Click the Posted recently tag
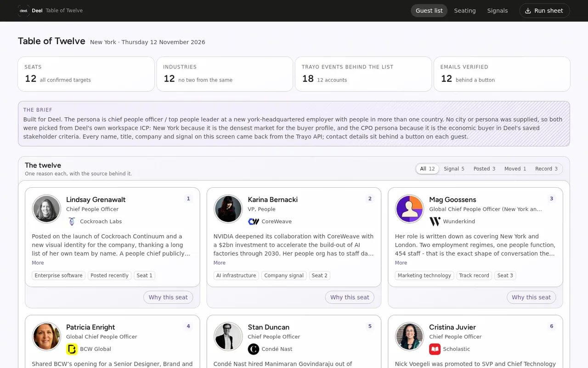Screen dimensions: 588x368 (x=109, y=276)
